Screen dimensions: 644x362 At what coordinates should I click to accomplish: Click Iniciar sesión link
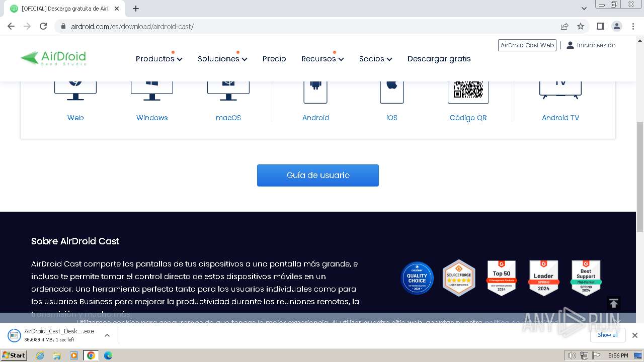coord(591,45)
